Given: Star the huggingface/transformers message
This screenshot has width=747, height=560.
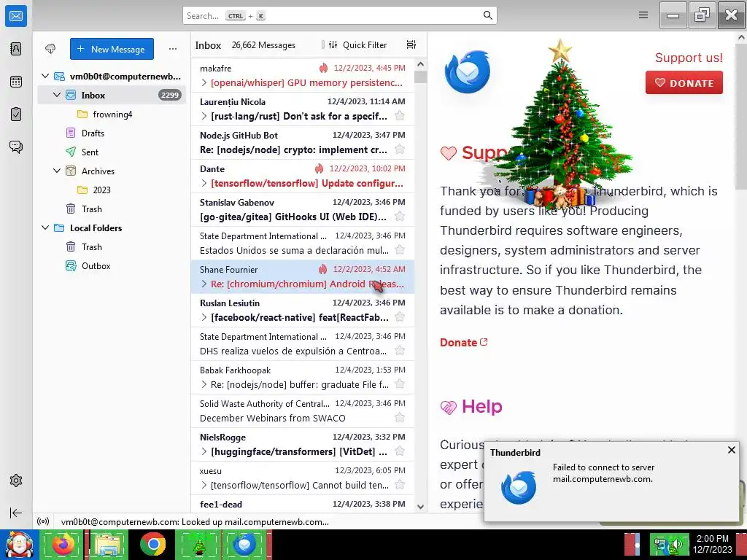Looking at the screenshot, I should point(400,451).
